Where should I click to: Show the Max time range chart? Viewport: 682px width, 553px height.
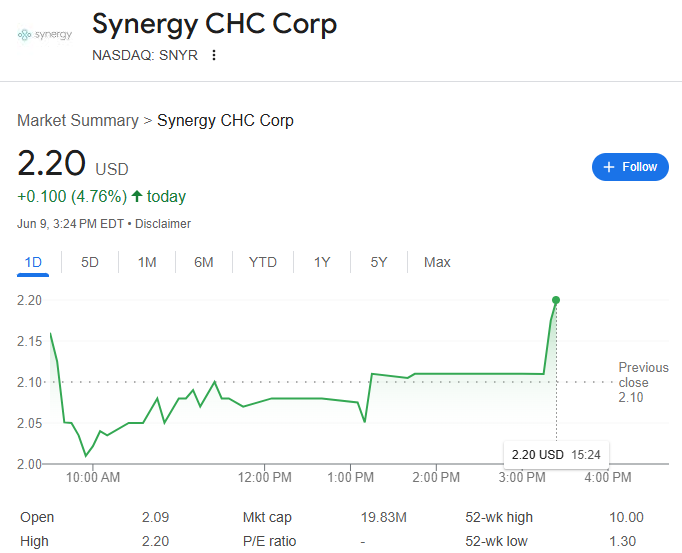437,262
